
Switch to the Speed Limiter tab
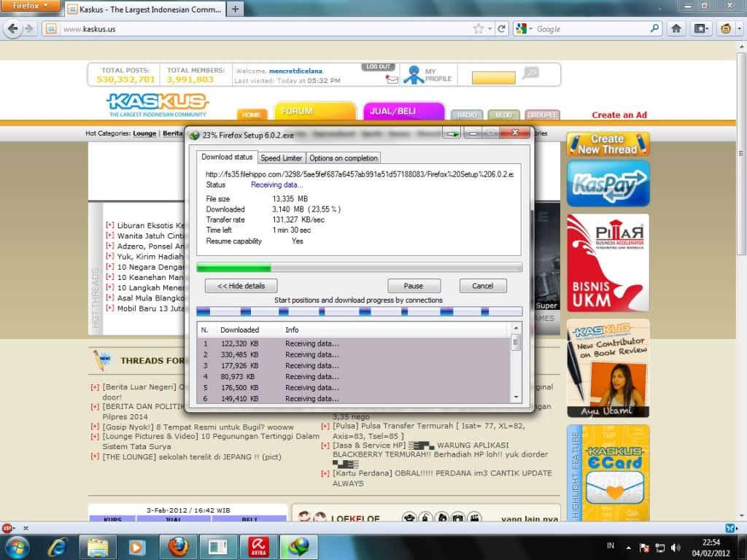[x=281, y=158]
